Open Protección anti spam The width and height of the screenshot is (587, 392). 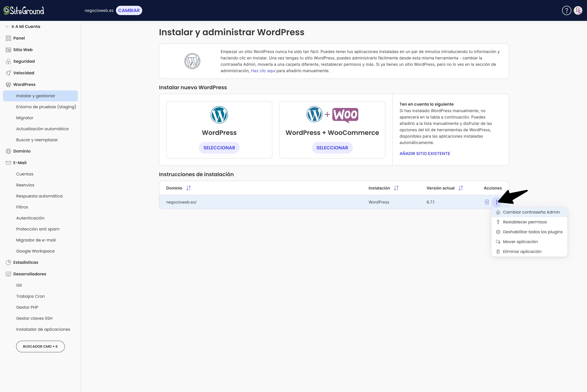pyautogui.click(x=38, y=229)
